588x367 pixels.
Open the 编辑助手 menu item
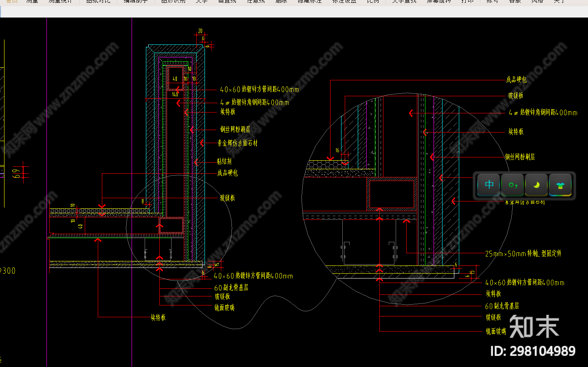point(135,2)
